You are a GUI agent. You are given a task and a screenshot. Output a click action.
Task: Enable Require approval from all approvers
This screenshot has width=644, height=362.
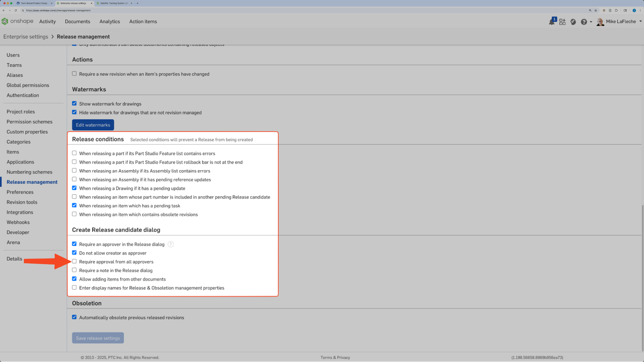[74, 261]
